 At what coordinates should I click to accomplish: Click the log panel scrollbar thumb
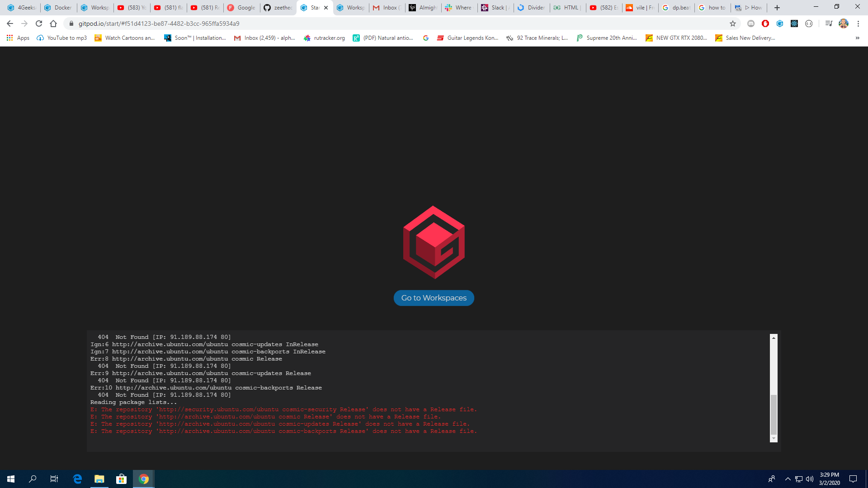[x=774, y=414]
